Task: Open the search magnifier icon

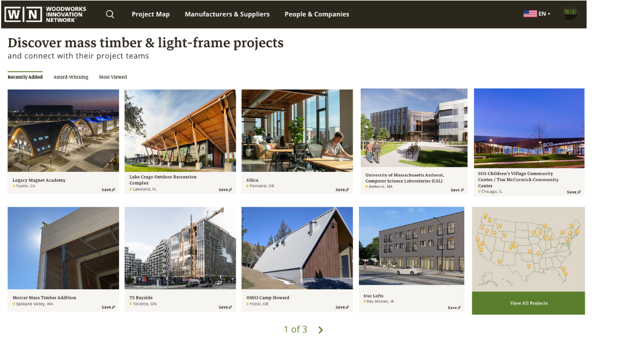Action: (110, 14)
